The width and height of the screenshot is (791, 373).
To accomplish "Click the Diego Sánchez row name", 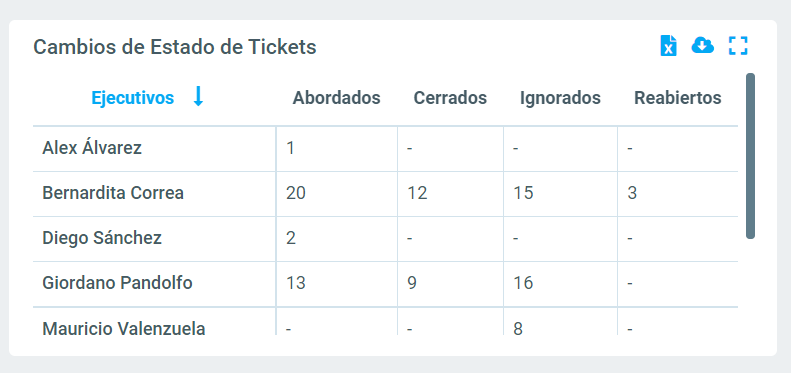I will pos(102,238).
